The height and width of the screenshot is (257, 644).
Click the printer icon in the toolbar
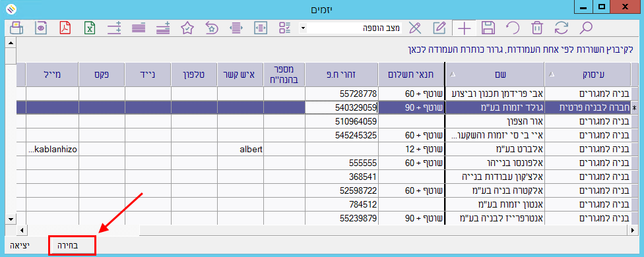[16, 28]
